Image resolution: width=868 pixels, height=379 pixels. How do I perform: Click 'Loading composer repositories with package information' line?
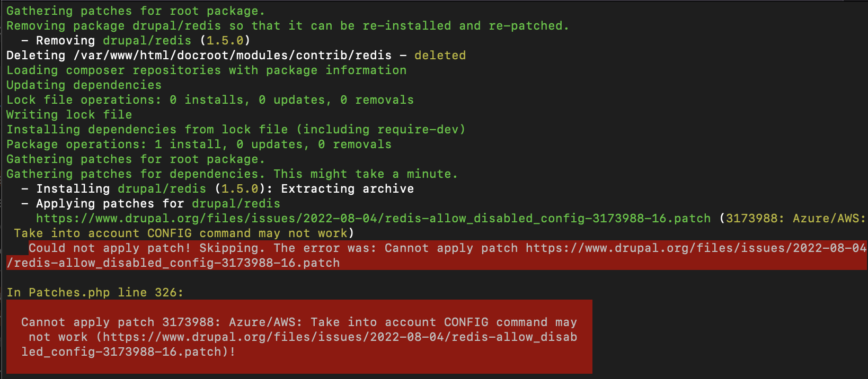click(206, 70)
